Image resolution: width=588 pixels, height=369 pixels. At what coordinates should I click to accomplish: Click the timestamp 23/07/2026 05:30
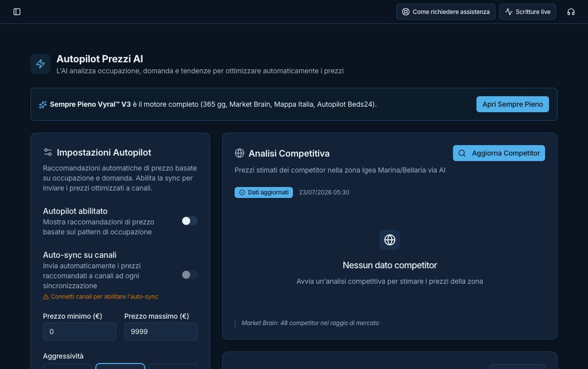pos(324,192)
